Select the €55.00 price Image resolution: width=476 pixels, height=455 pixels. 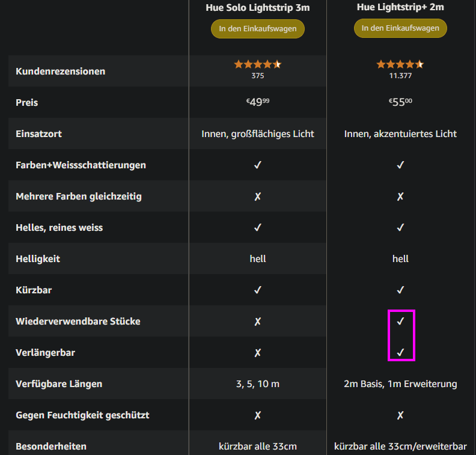point(400,102)
